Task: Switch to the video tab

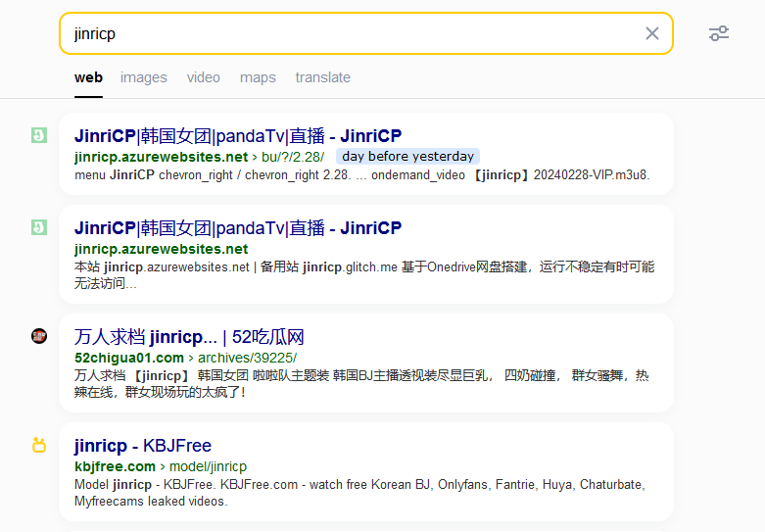Action: click(x=204, y=77)
